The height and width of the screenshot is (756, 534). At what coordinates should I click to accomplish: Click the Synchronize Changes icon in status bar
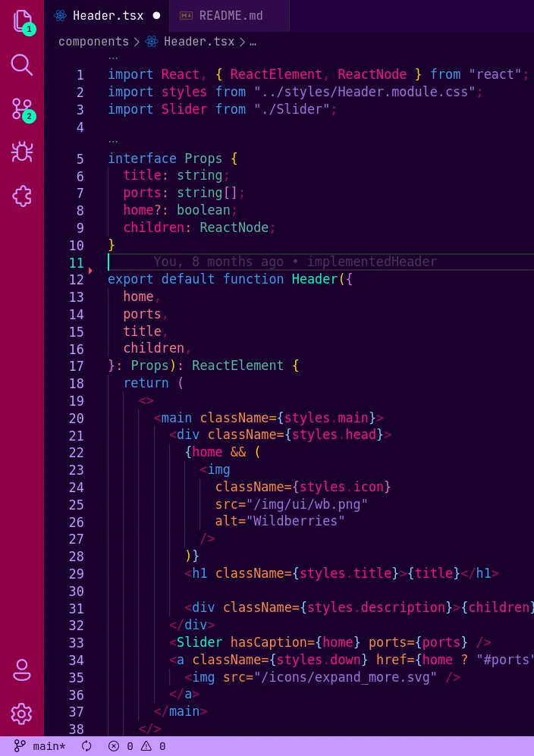pyautogui.click(x=86, y=746)
